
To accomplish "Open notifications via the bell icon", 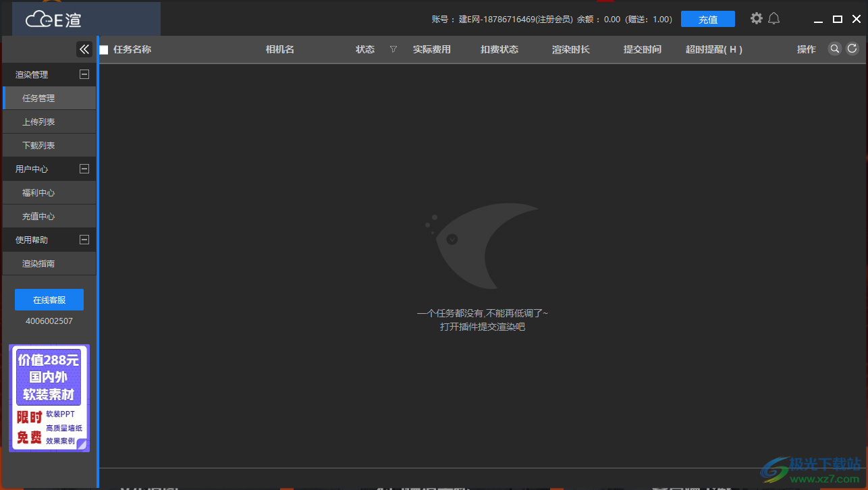I will 774,18.
